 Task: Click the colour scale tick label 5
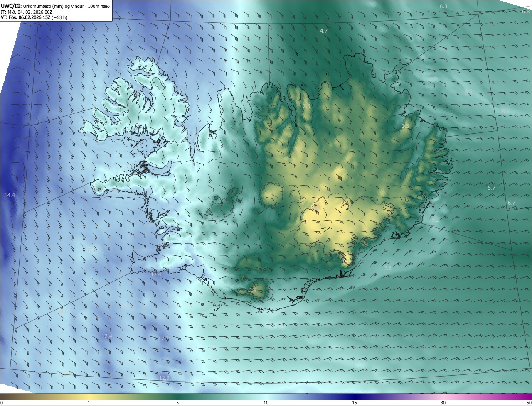point(177,403)
